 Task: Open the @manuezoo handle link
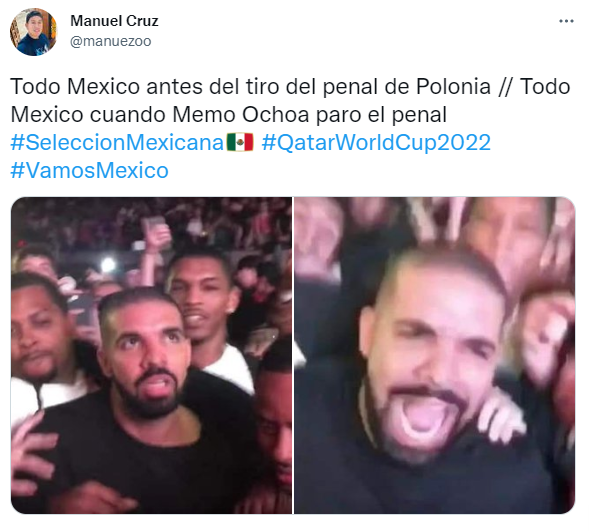[x=110, y=41]
